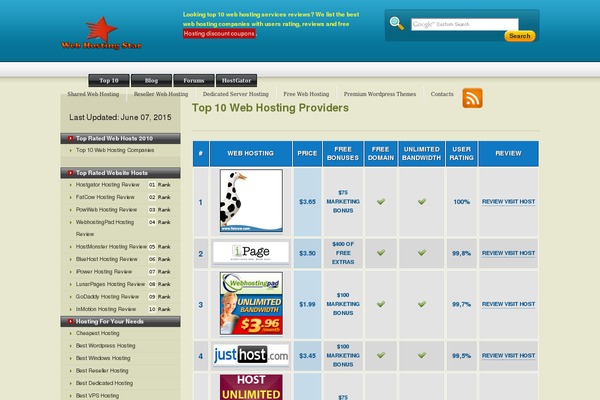Click the Host Unlimited banner
The height and width of the screenshot is (400, 600).
click(x=251, y=387)
